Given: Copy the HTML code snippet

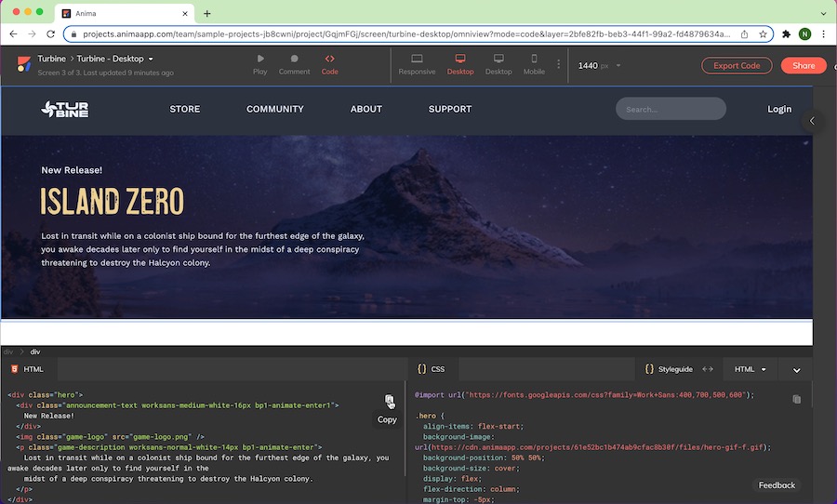Looking at the screenshot, I should tap(389, 401).
